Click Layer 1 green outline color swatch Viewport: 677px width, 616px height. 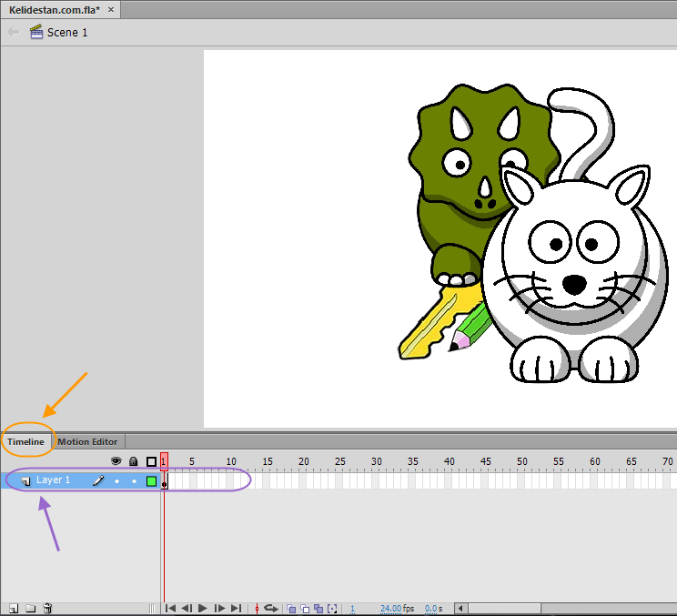tap(151, 481)
